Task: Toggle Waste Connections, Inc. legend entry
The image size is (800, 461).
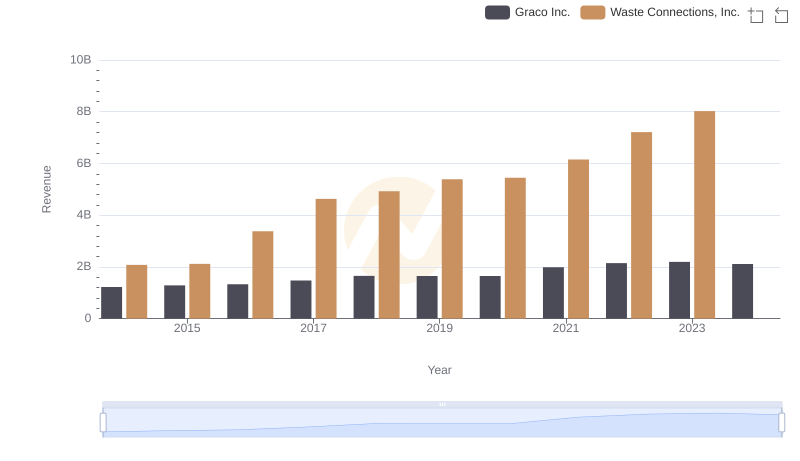Action: 660,12
